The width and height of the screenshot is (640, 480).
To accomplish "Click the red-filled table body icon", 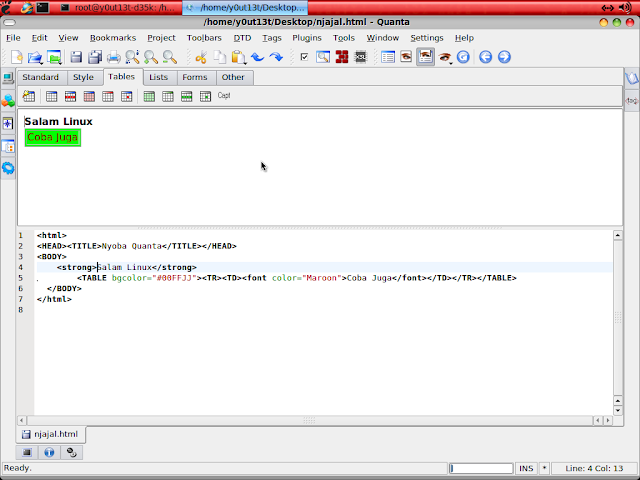I will click(89, 96).
